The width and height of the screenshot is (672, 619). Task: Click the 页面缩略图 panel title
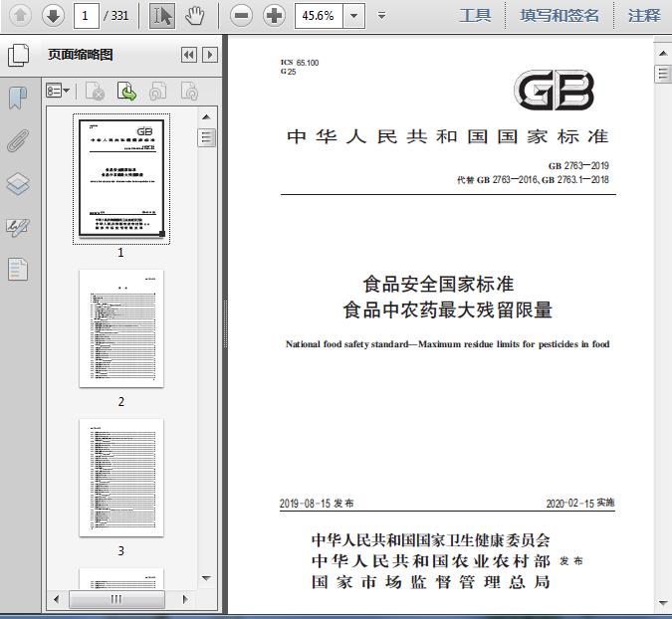tap(81, 55)
